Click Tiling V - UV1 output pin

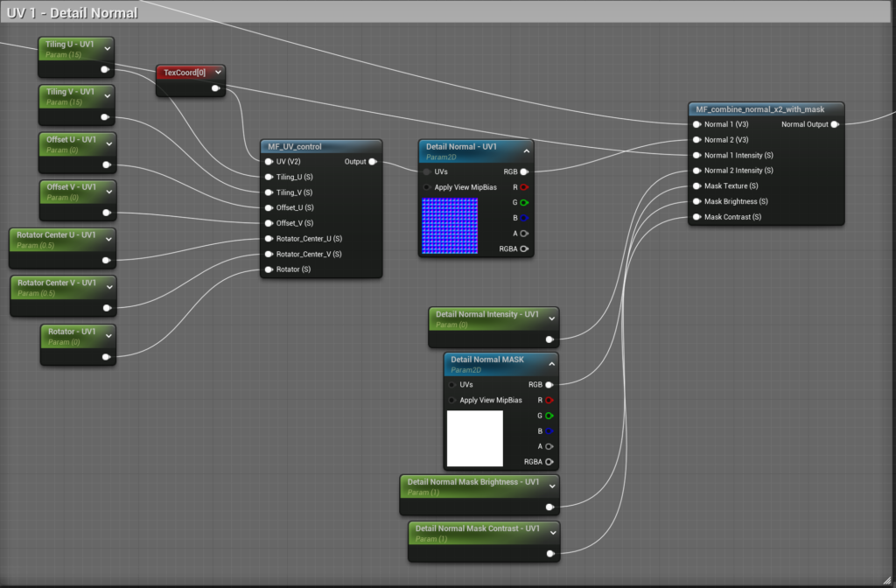coord(105,117)
